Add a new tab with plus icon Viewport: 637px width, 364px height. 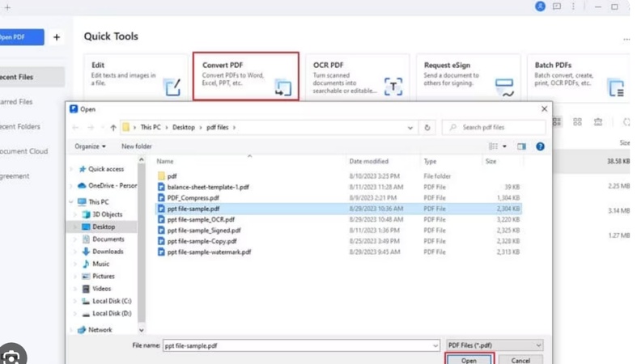[x=7, y=7]
